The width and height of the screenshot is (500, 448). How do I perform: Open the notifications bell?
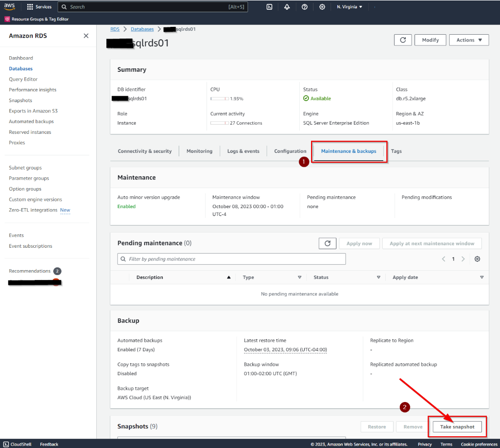point(287,7)
